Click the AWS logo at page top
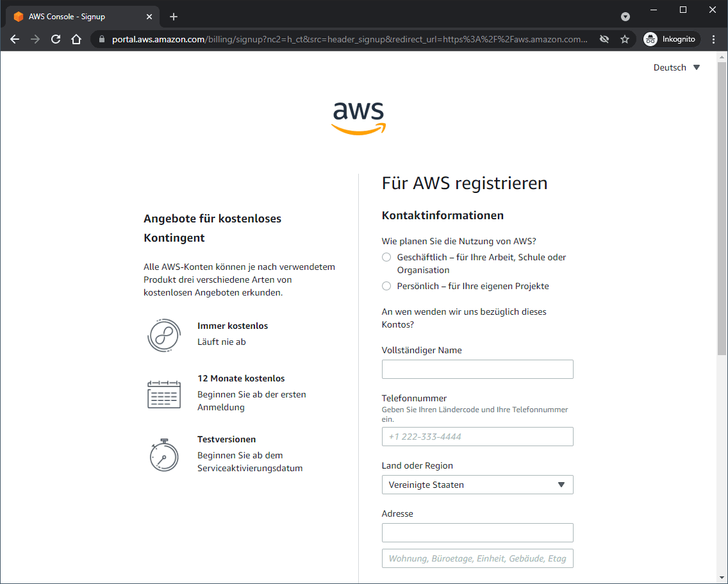This screenshot has height=584, width=728. (358, 118)
